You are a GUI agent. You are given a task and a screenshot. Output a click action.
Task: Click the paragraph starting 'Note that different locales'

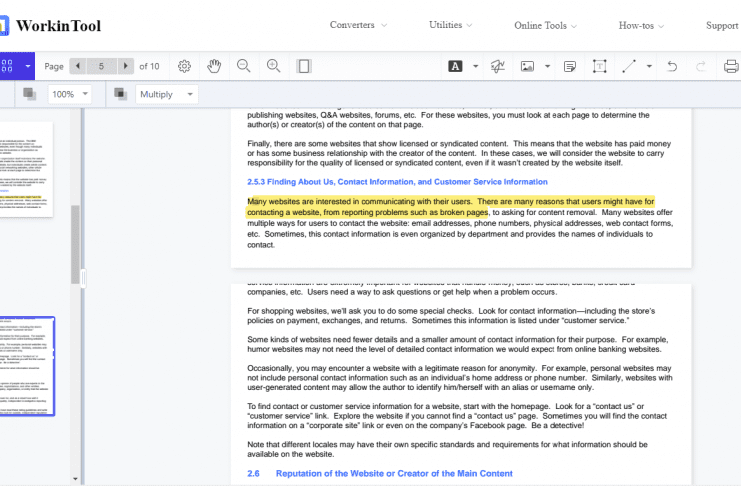[x=447, y=449]
